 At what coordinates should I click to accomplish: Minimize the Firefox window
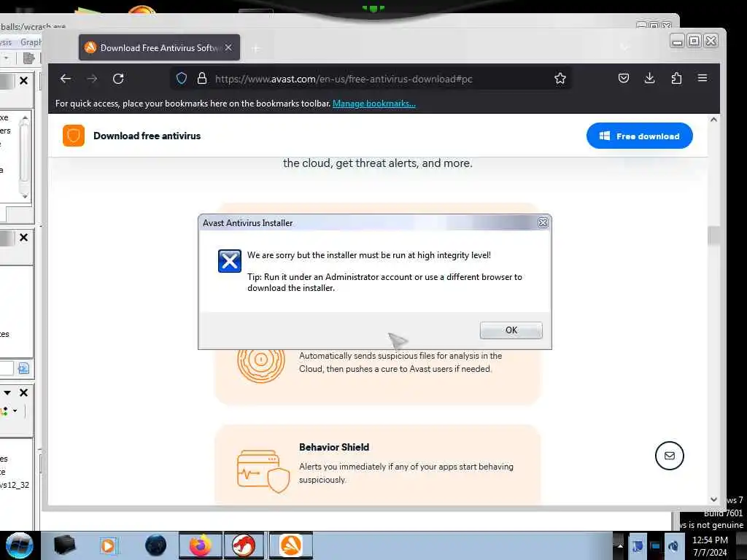tap(677, 42)
